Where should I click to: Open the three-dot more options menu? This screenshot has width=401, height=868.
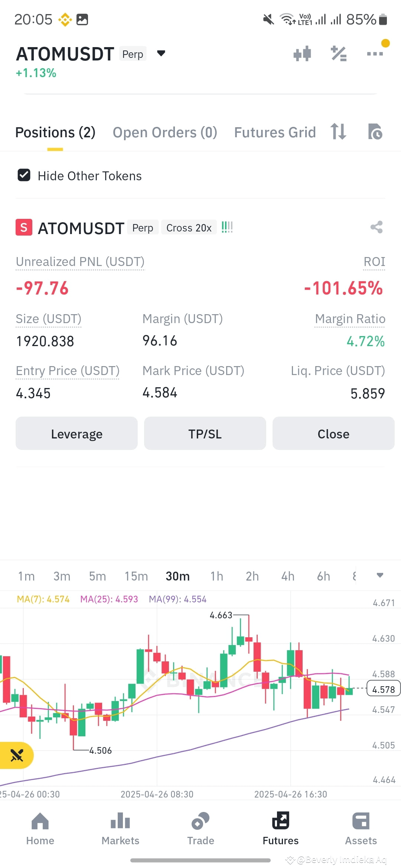click(x=375, y=54)
